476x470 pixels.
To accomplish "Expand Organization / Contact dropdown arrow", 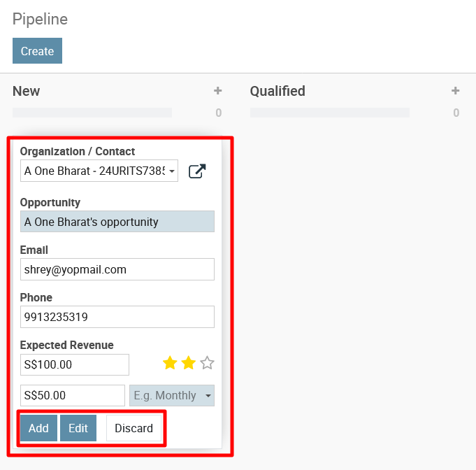I will (x=172, y=171).
